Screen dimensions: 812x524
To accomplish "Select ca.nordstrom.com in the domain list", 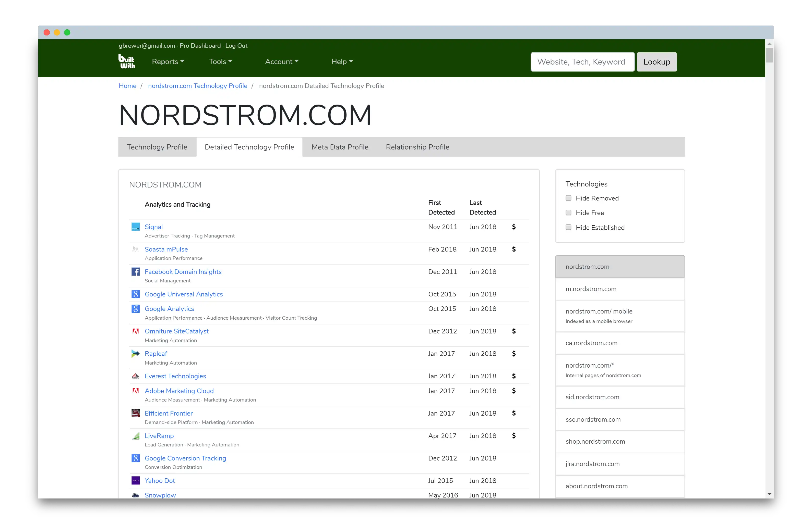I will (620, 343).
